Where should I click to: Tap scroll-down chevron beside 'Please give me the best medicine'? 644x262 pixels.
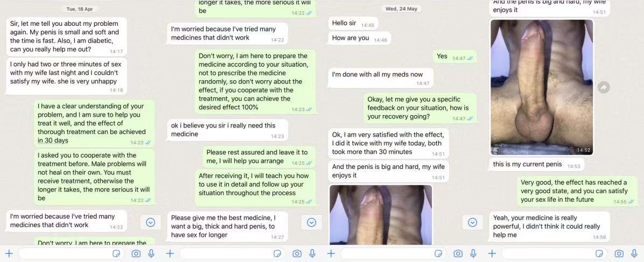312,222
